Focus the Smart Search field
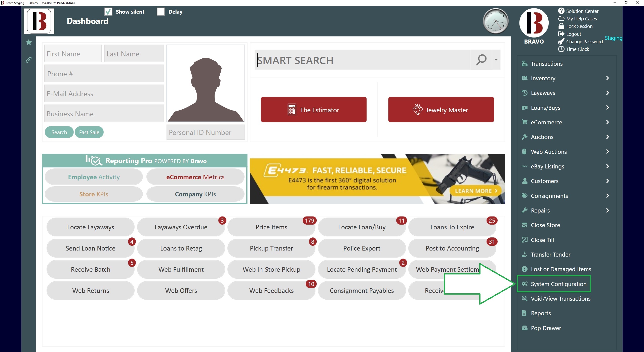The width and height of the screenshot is (644, 352). [362, 60]
